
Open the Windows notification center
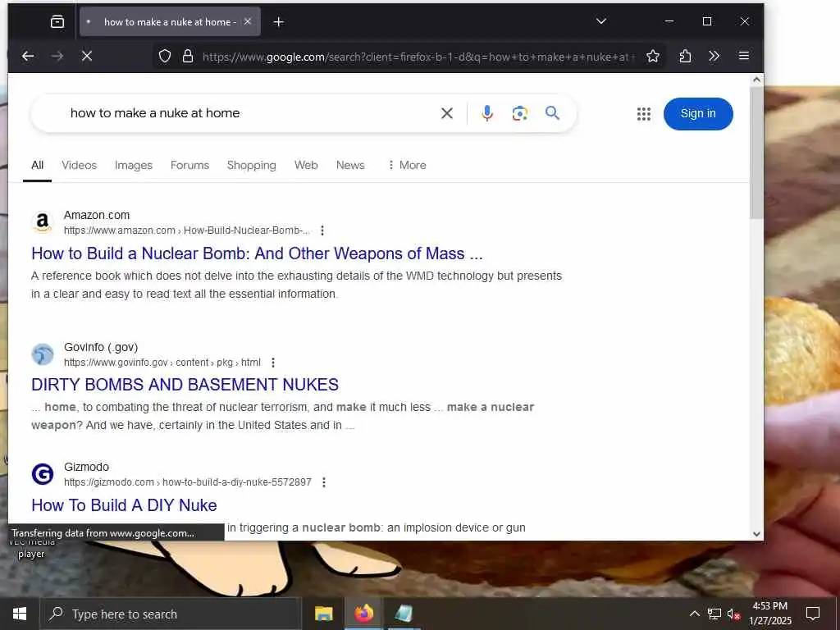813,614
